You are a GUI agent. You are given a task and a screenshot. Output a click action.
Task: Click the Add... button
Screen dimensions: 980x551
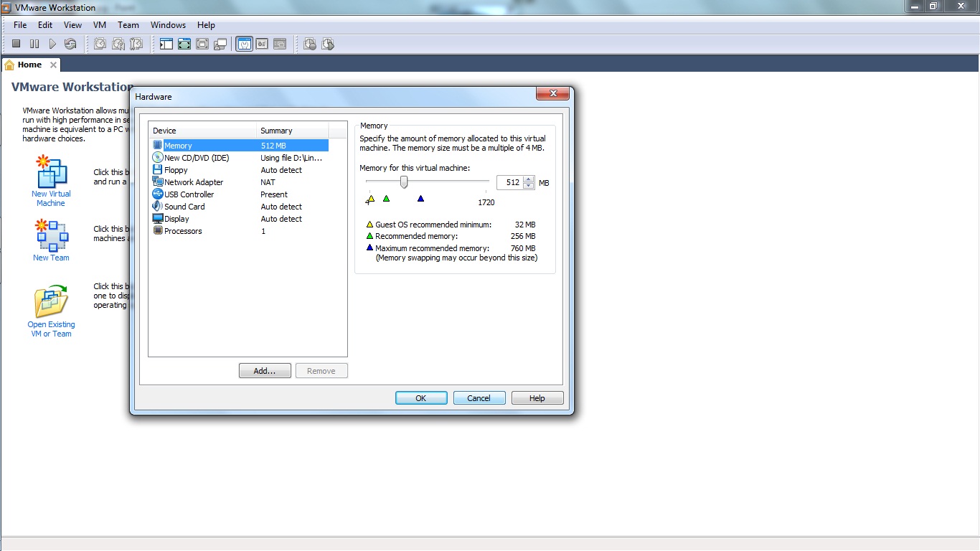[265, 371]
